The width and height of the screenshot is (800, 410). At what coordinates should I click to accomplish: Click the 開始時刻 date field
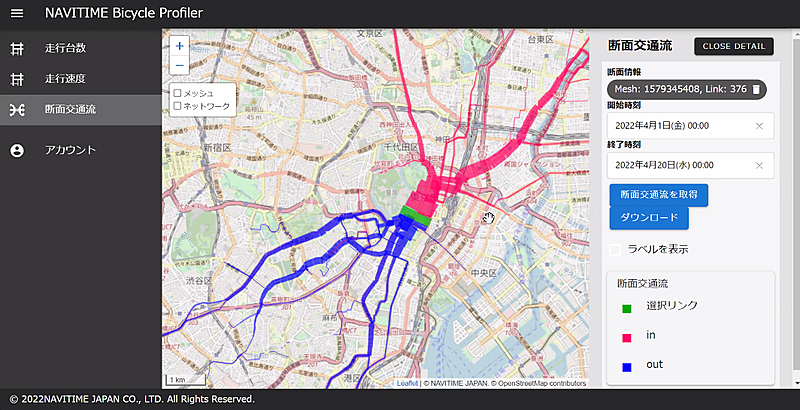pos(690,126)
